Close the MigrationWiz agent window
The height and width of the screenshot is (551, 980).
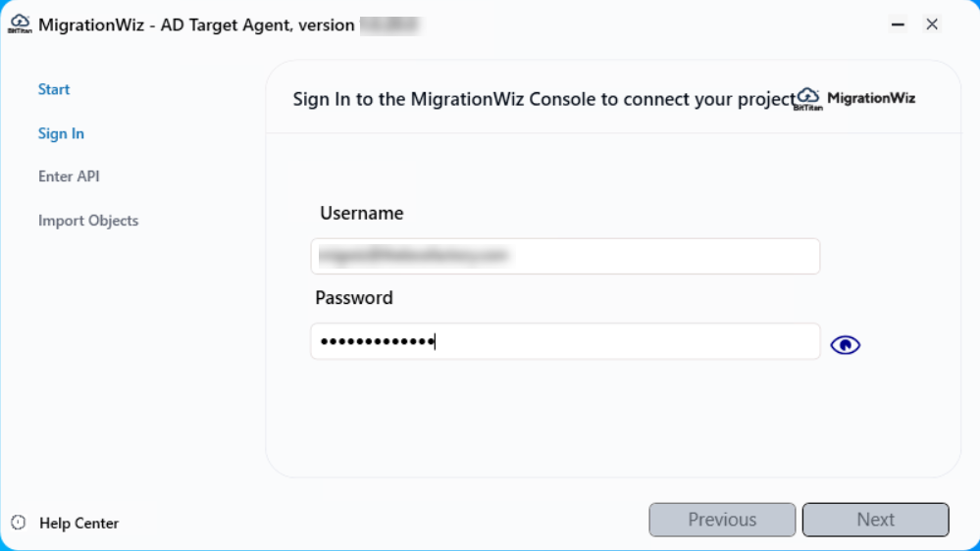932,25
